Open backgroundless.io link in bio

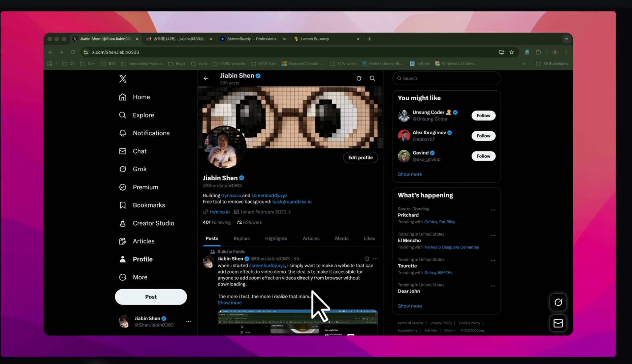click(292, 202)
